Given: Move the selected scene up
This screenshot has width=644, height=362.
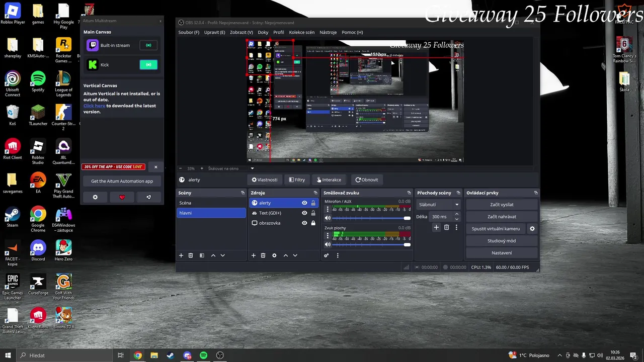Looking at the screenshot, I should 213,255.
